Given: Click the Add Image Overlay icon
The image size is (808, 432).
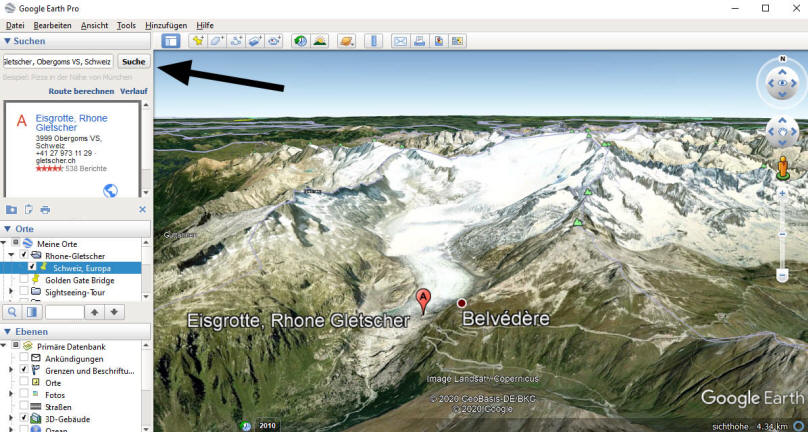Looking at the screenshot, I should coord(255,41).
